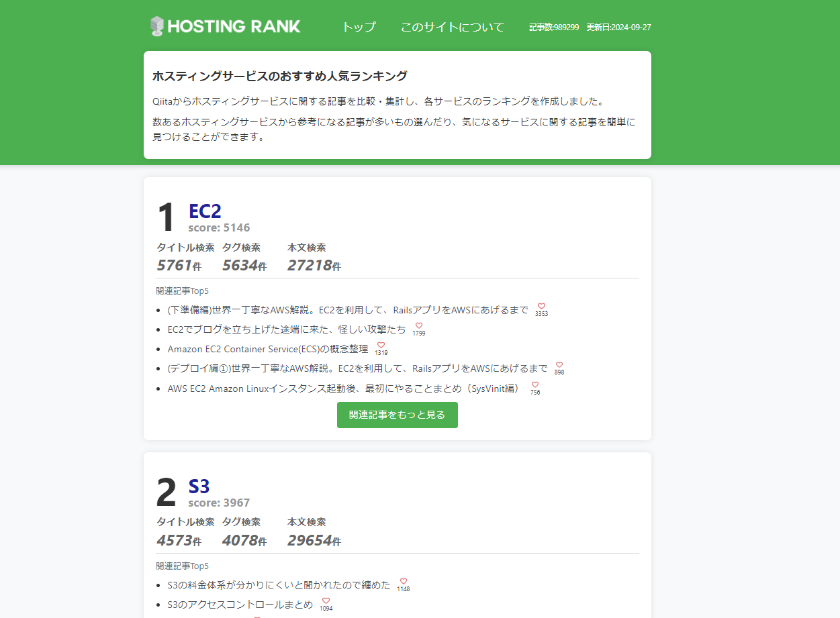Click the heart icon with 756 likes
840x618 pixels.
(535, 385)
